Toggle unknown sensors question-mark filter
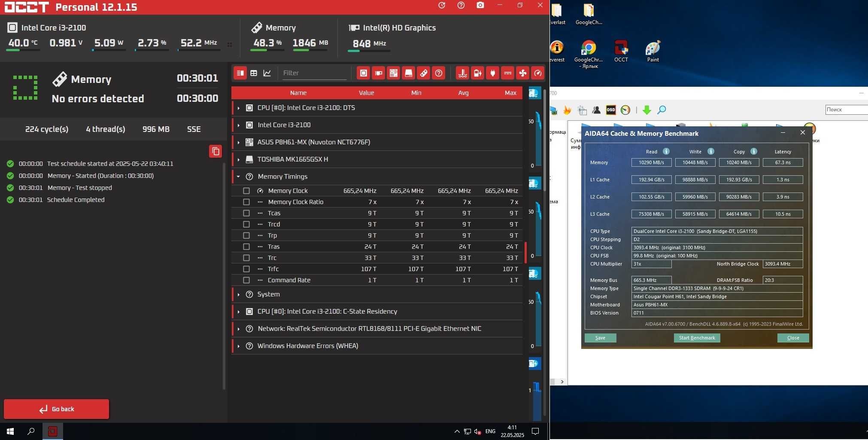The width and height of the screenshot is (868, 440). [x=439, y=73]
